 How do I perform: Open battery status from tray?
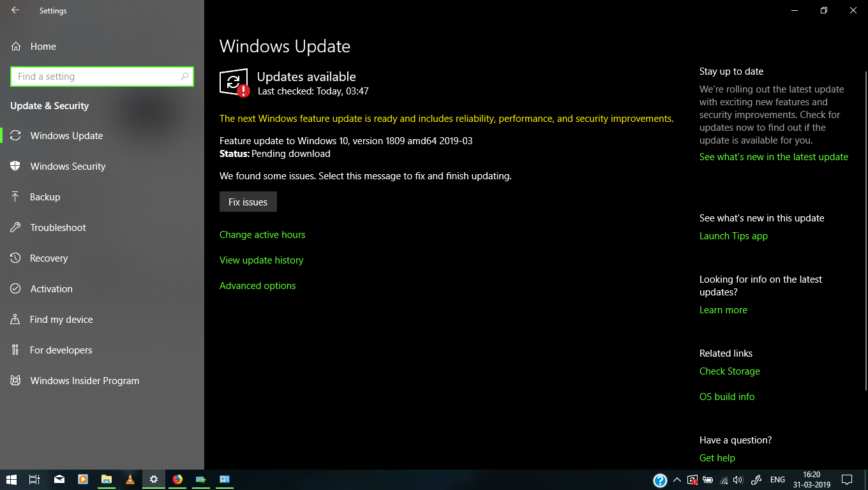pyautogui.click(x=708, y=480)
